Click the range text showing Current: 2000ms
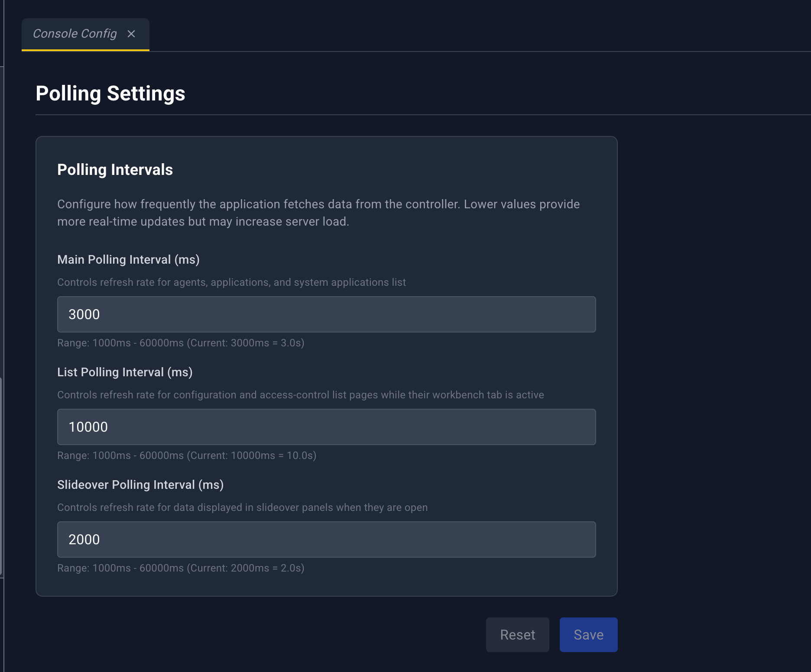The width and height of the screenshot is (811, 672). pos(181,568)
